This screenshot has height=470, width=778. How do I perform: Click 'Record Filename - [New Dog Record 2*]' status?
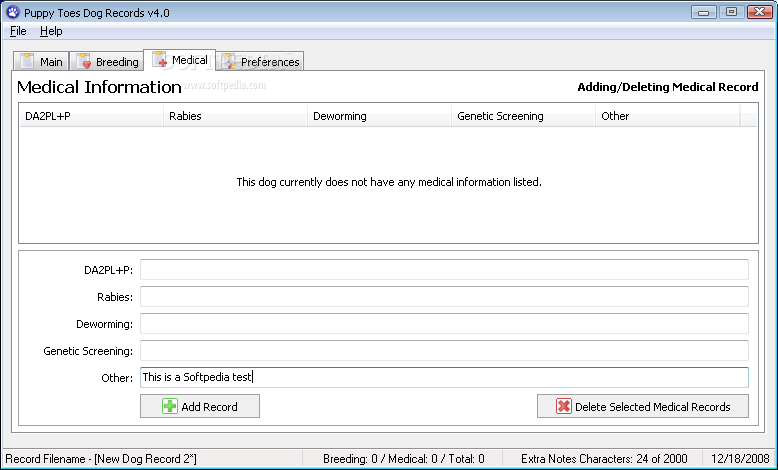pos(101,459)
